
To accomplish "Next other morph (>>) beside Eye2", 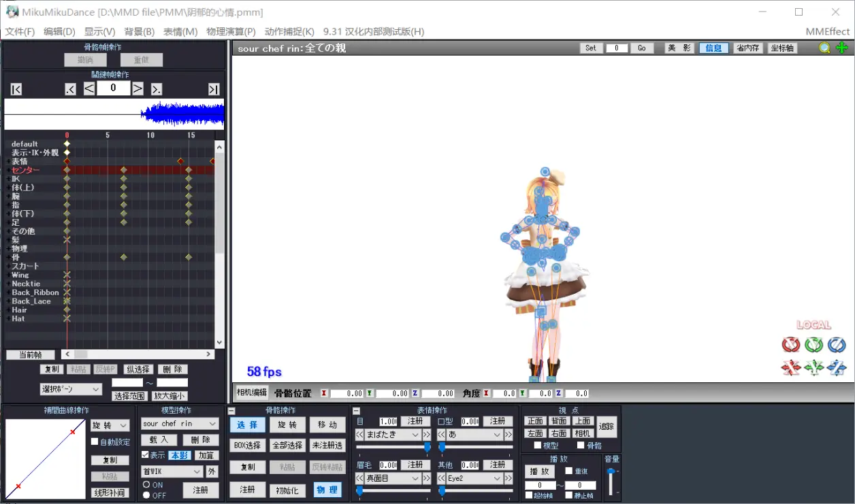I will click(x=508, y=478).
